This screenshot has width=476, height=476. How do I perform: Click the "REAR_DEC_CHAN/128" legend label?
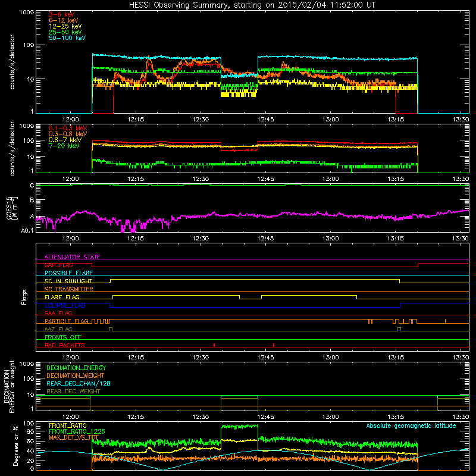tap(79, 383)
